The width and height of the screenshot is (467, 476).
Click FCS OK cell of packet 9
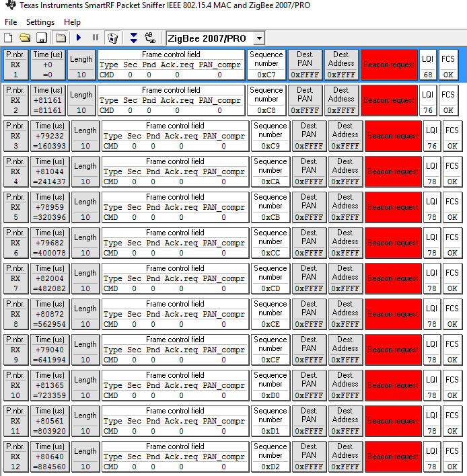452,350
